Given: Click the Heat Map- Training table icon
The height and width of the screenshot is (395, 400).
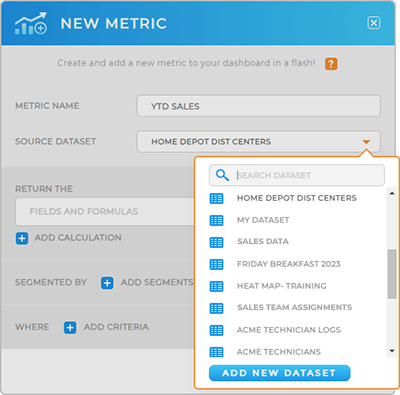Looking at the screenshot, I should click(x=216, y=286).
